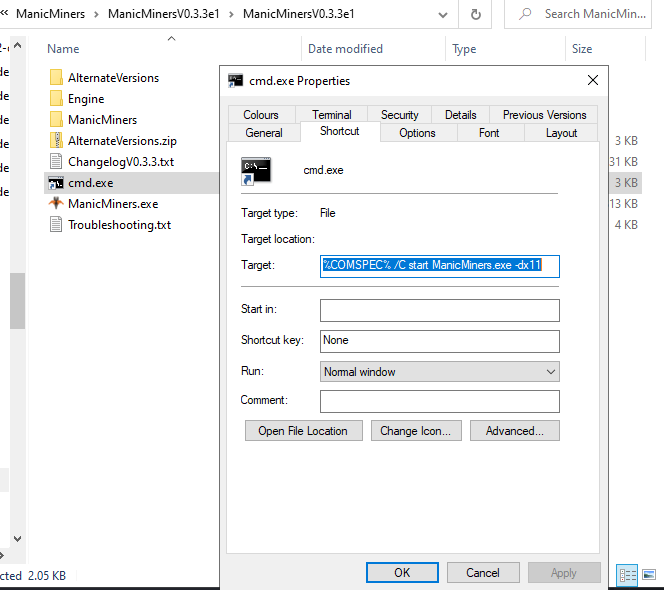Image resolution: width=664 pixels, height=590 pixels.
Task: Click ManicMiners breadcrumb in address bar
Action: pyautogui.click(x=50, y=14)
